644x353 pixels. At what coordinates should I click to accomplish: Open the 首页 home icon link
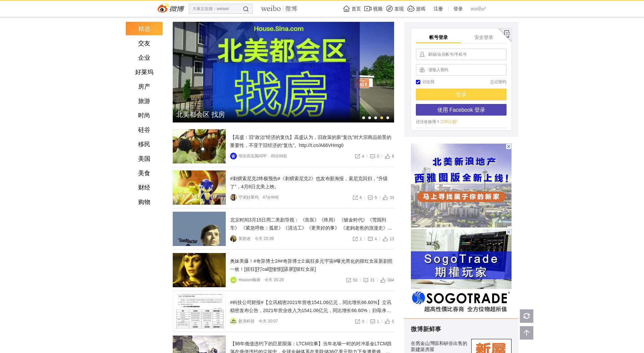352,9
